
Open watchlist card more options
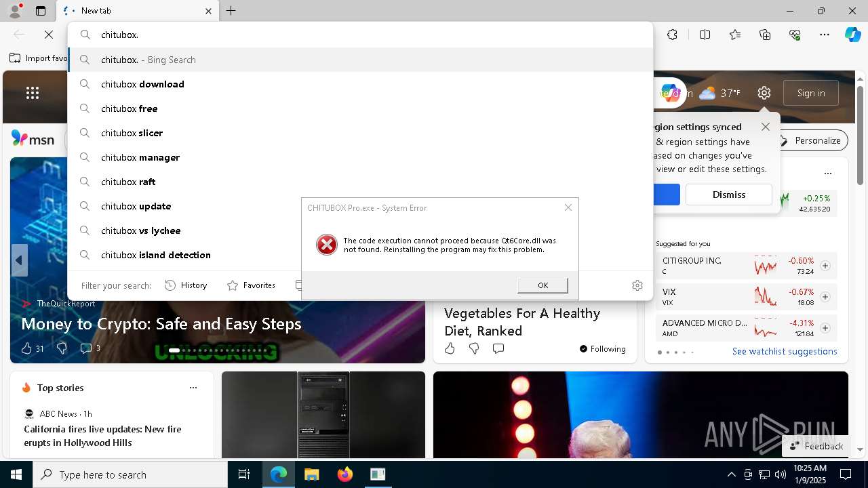tap(827, 173)
